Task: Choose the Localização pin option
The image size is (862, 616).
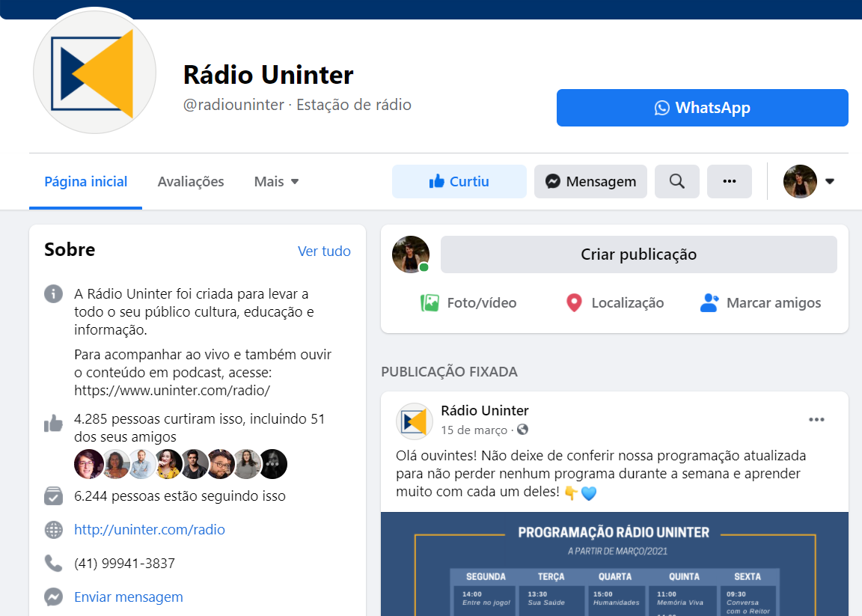Action: click(614, 303)
